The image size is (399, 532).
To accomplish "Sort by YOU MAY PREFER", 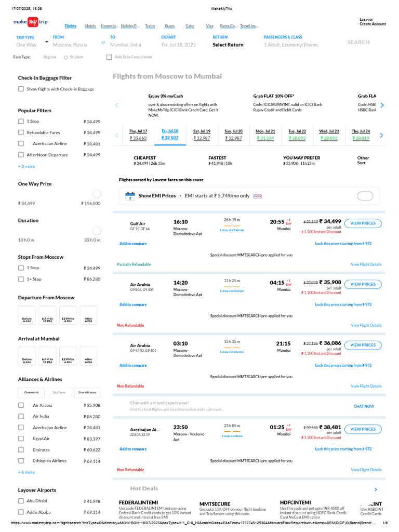I will (x=302, y=161).
